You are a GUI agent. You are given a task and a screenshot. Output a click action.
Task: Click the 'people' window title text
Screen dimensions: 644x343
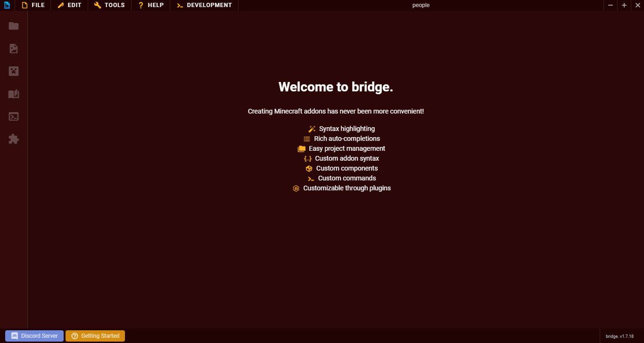[421, 5]
